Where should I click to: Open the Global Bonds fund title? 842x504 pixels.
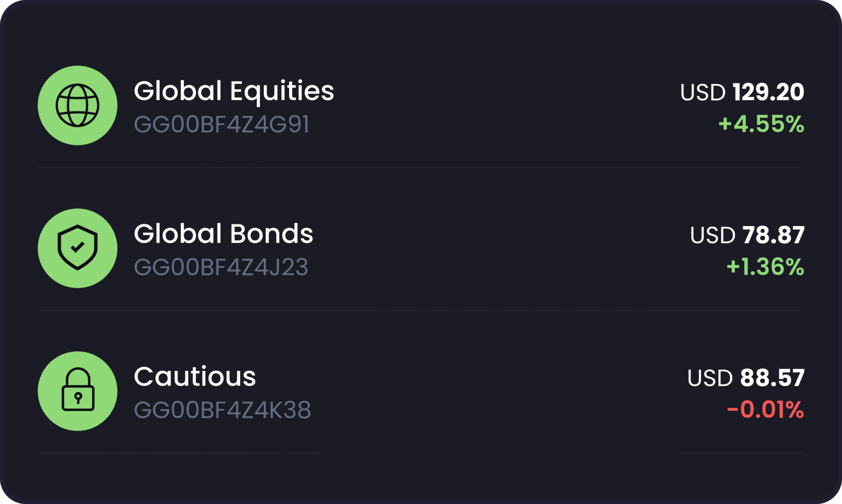(223, 234)
